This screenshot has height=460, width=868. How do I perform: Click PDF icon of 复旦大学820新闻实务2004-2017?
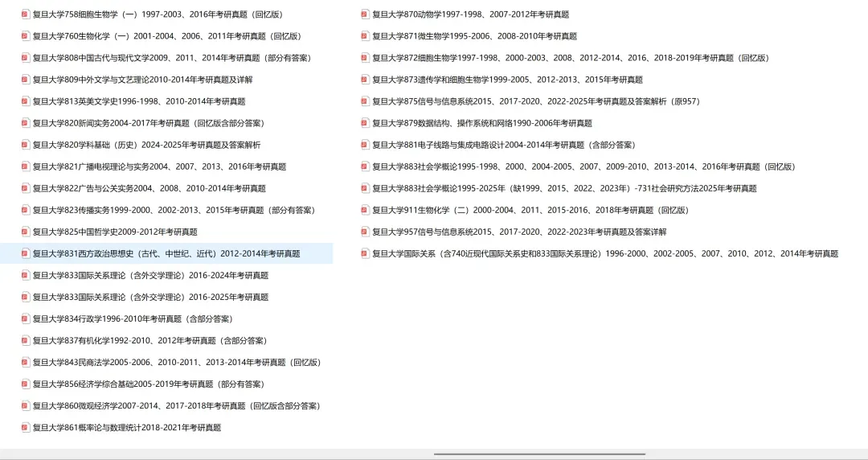pyautogui.click(x=26, y=123)
